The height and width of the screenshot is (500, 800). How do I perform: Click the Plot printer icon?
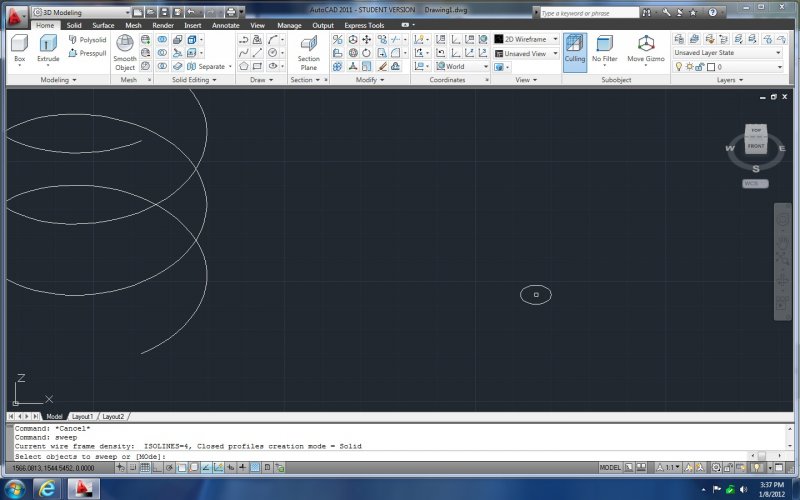tap(231, 12)
